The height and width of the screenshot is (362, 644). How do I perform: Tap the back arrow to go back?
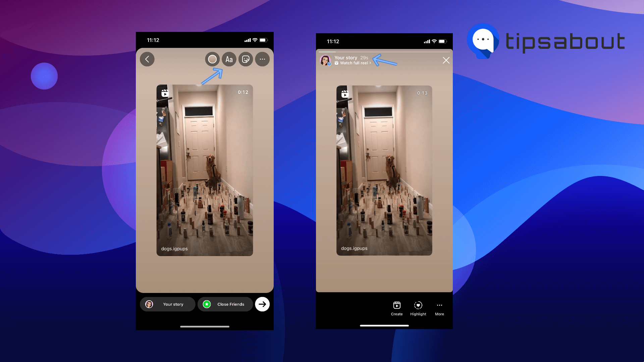pos(147,59)
